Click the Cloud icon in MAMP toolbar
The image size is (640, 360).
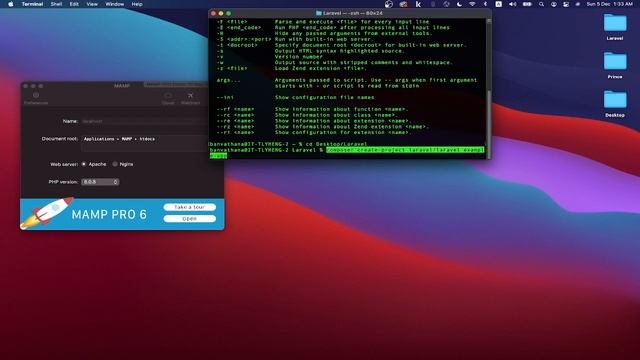point(168,98)
